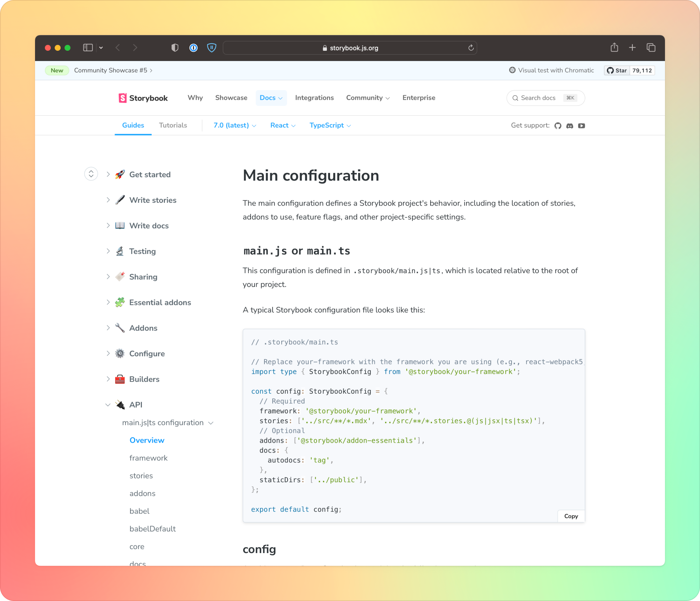Open YouTube from the Get support icons
The height and width of the screenshot is (601, 700).
click(582, 126)
